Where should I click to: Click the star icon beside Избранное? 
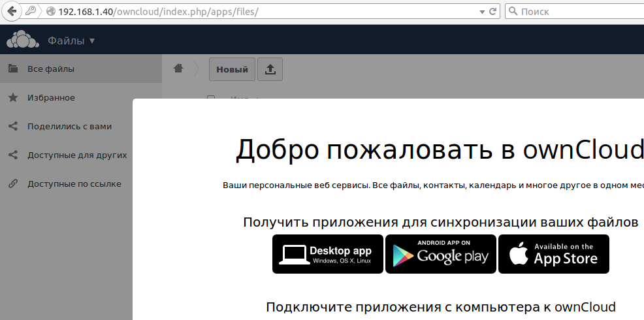[13, 97]
